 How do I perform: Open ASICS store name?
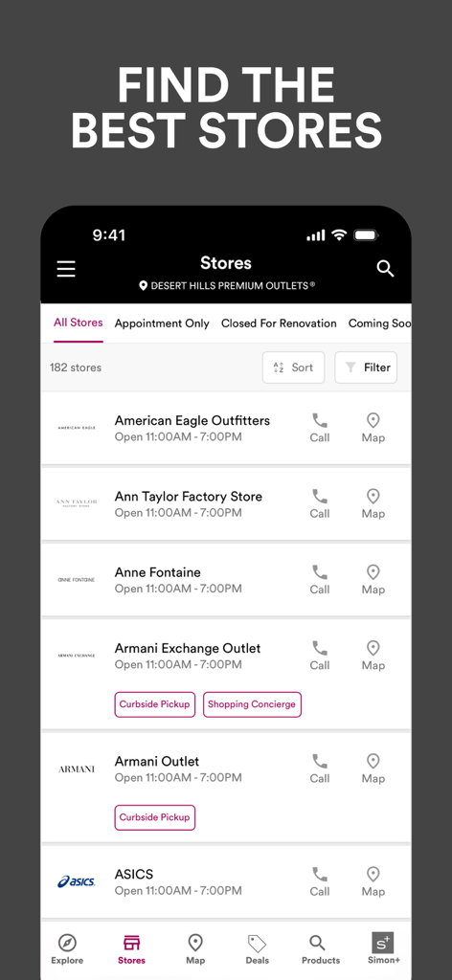[134, 875]
